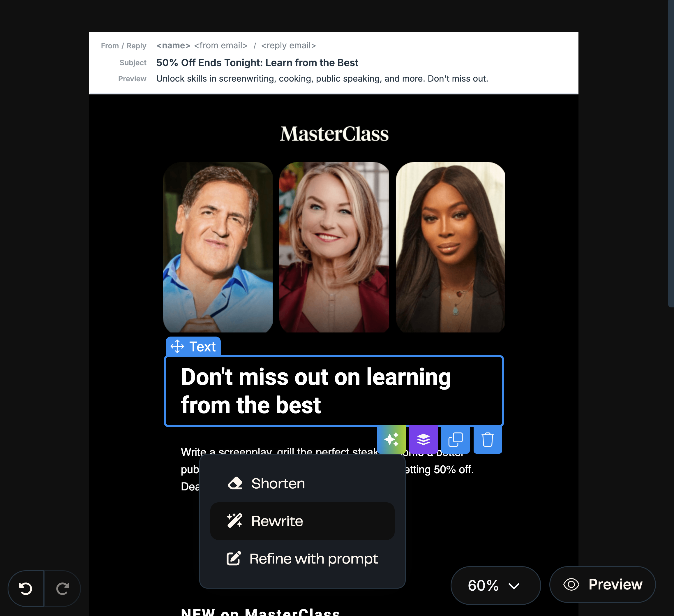Click the vertical scrollbar on the right edge

pyautogui.click(x=671, y=154)
